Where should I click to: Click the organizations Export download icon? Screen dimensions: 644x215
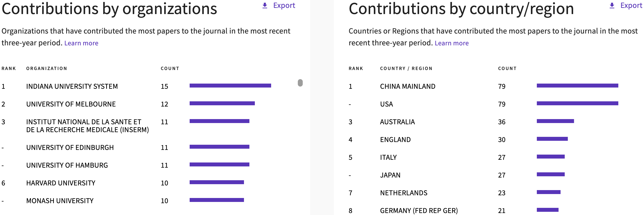click(265, 5)
